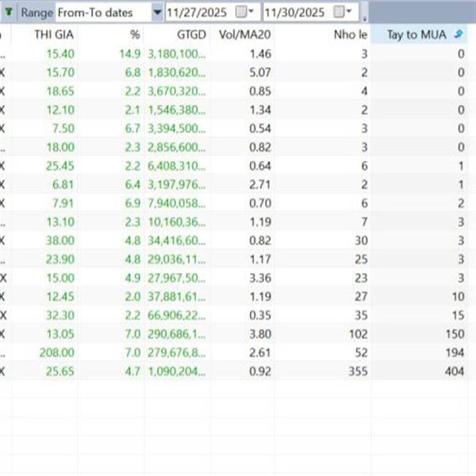Select the Vol/MA20 value 0.35
Image resolution: width=476 pixels, height=476 pixels.
coord(260,316)
